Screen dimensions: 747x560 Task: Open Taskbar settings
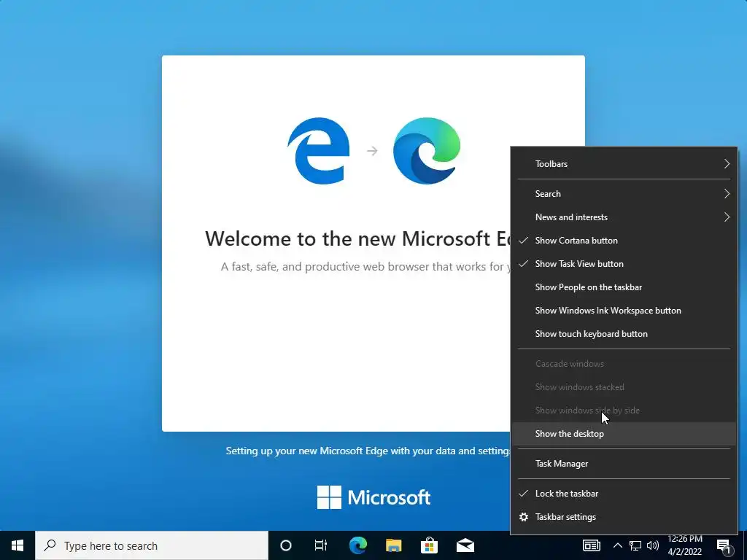[x=624, y=517]
